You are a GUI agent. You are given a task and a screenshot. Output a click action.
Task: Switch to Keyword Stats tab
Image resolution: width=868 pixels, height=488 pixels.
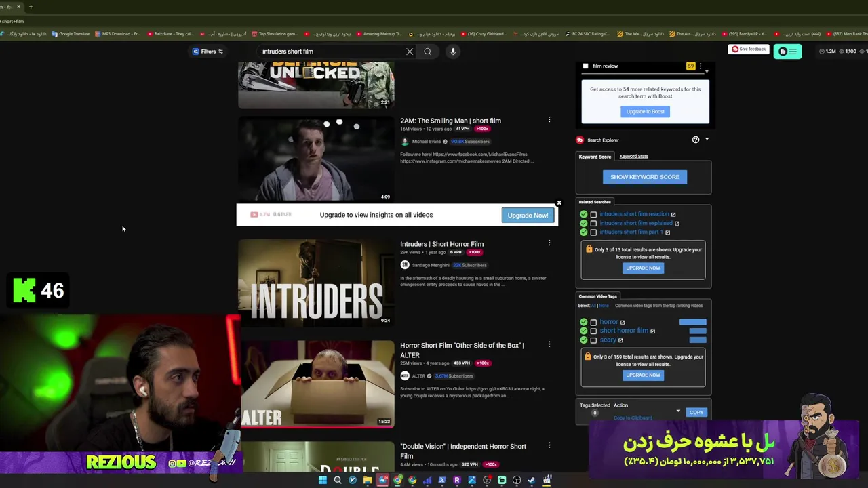[633, 156]
